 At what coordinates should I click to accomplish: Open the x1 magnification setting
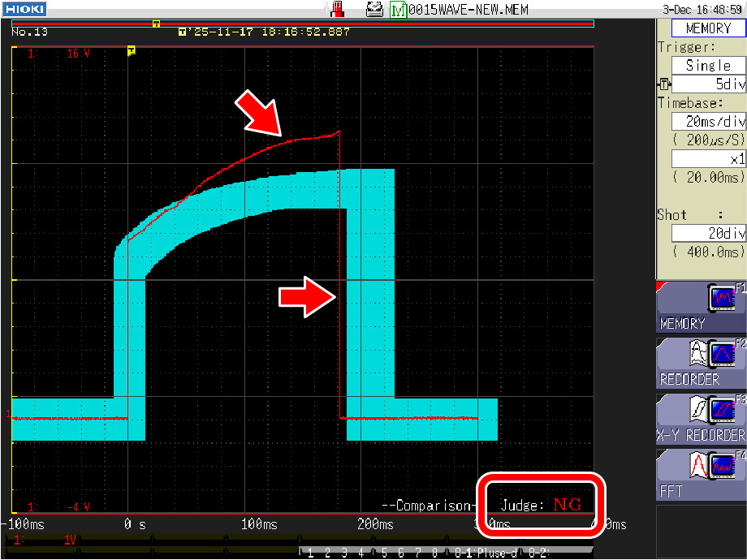pos(708,159)
